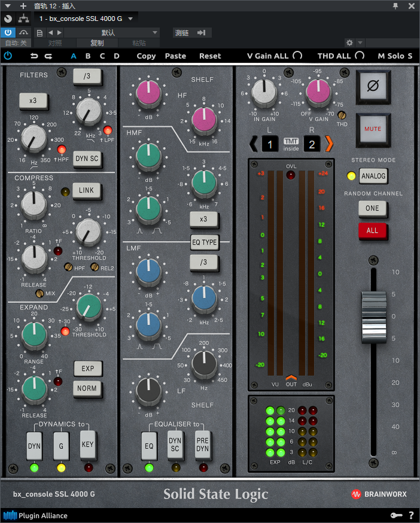Click the preset file page icon
The height and width of the screenshot is (523, 420).
39,33
